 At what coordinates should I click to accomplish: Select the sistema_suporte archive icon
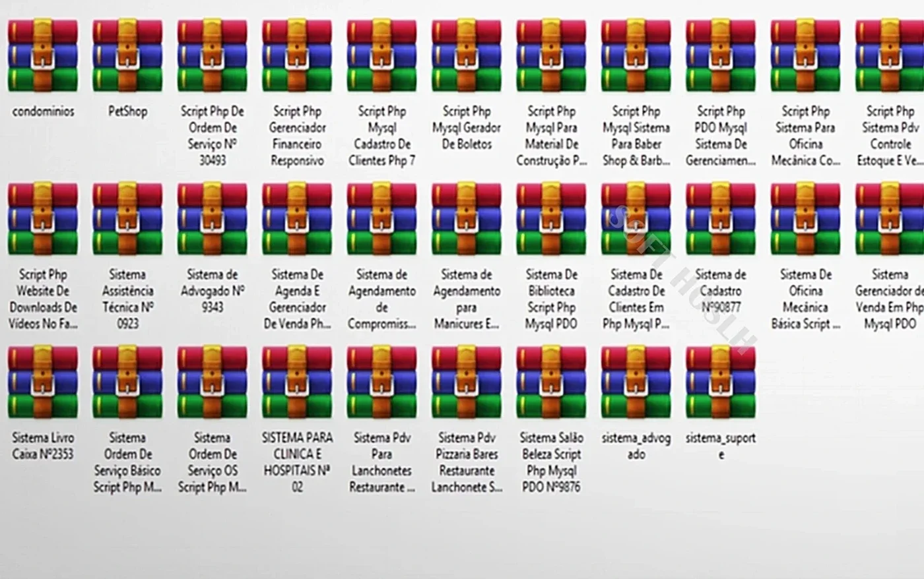pos(721,382)
